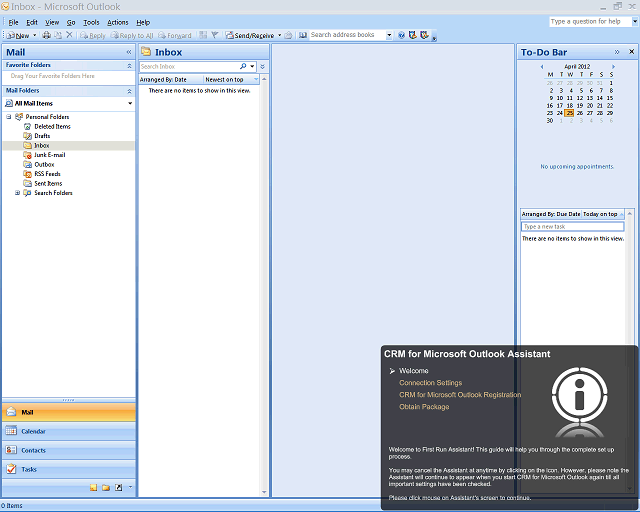Expand the Search Folders tree node
The width and height of the screenshot is (640, 512).
click(x=18, y=193)
